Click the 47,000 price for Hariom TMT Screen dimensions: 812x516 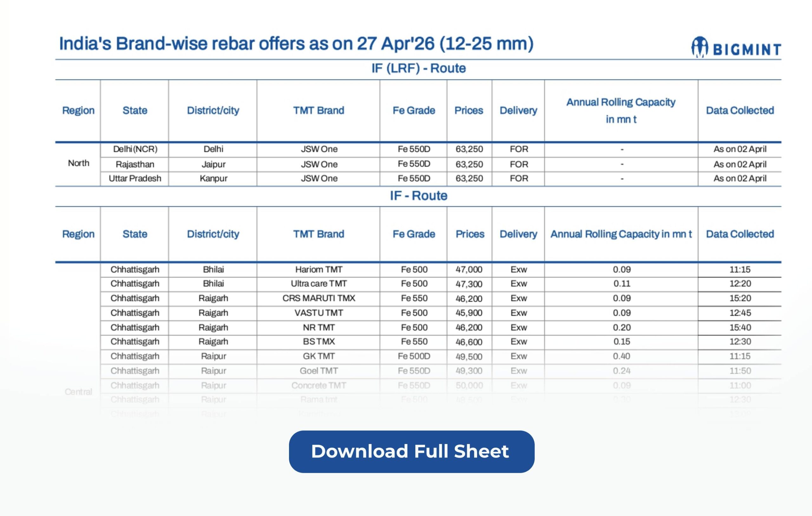point(469,270)
